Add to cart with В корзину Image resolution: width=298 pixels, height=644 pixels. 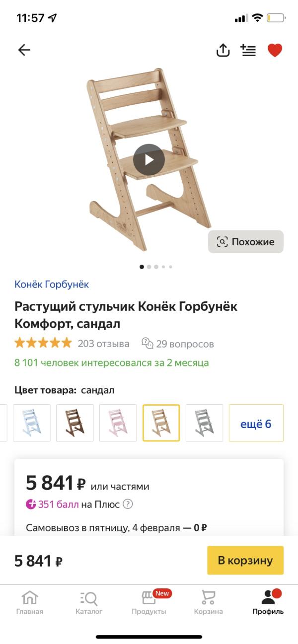click(245, 561)
